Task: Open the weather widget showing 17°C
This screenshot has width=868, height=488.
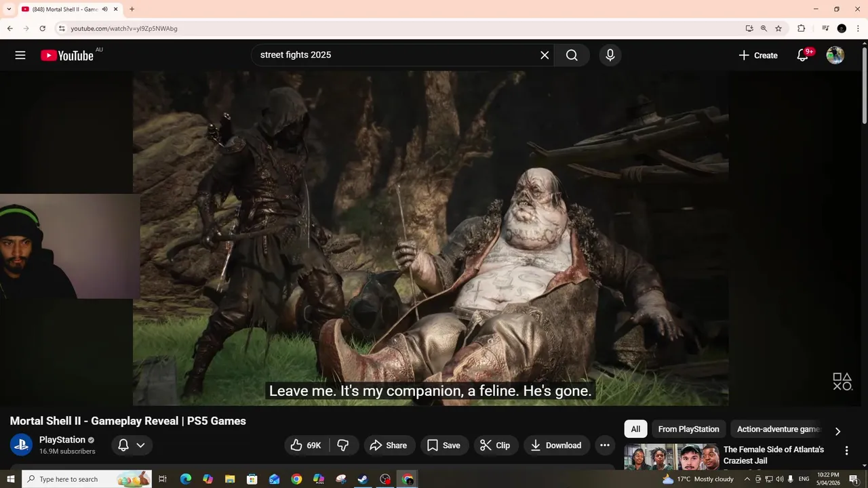Action: 698,479
